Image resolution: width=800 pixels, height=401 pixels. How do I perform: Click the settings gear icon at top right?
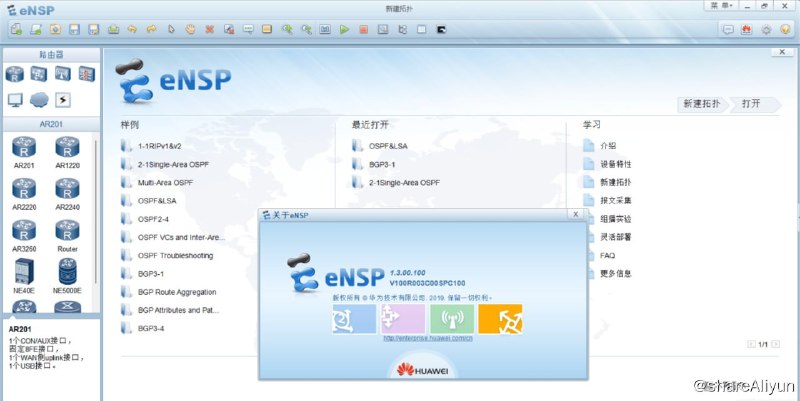(766, 29)
